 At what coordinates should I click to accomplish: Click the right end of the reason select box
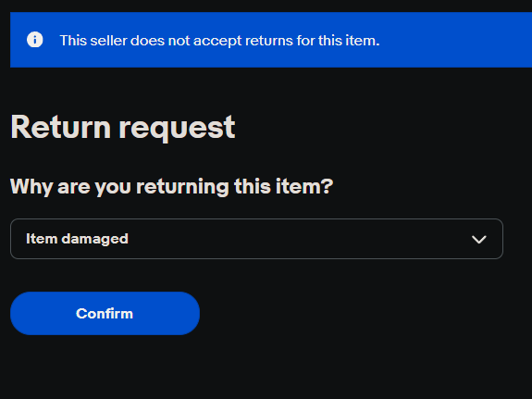(x=478, y=239)
